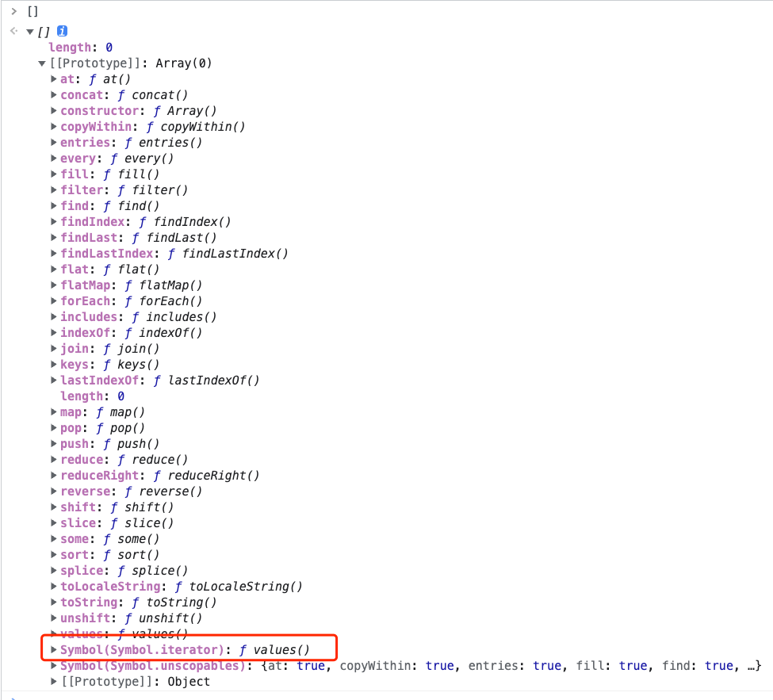
Task: Expand the every function entry
Action: coord(54,159)
